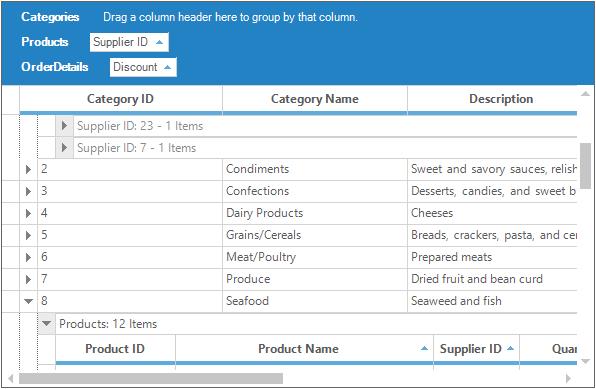The image size is (596, 389).
Task: Sort by Product ID column header
Action: [x=115, y=349]
